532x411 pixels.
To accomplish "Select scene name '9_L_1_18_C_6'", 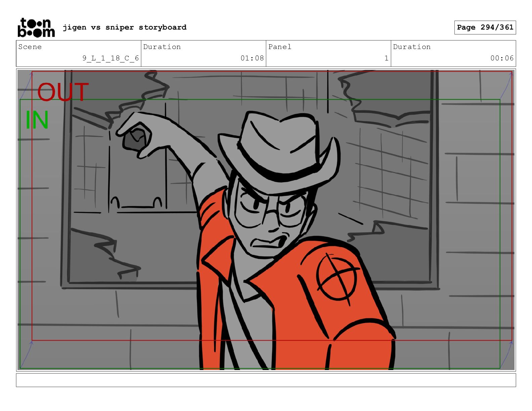I will 111,58.
